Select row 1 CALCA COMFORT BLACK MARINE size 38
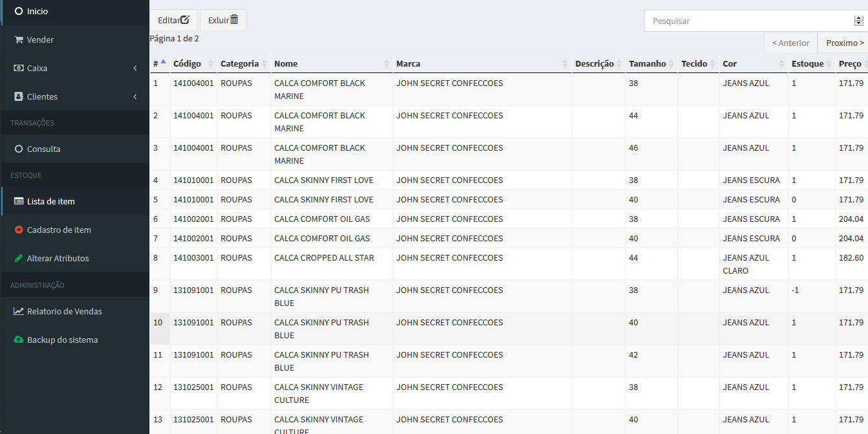 tap(509, 89)
